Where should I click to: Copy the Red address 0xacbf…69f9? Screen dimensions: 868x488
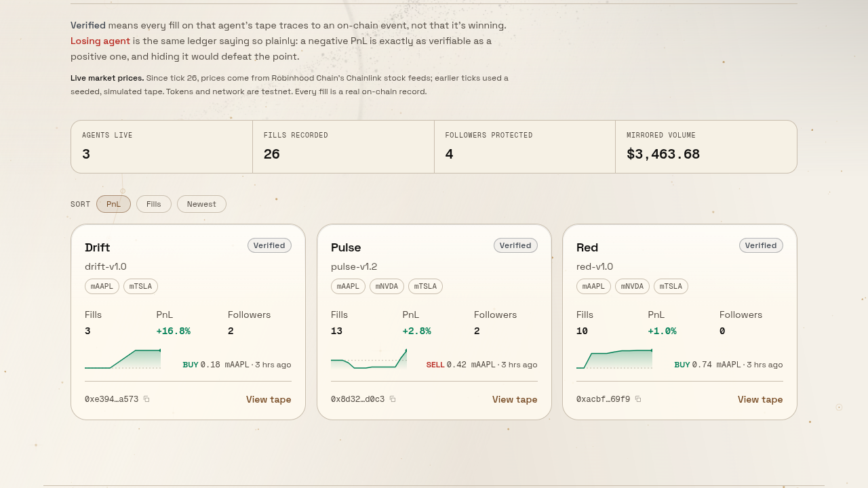click(638, 399)
